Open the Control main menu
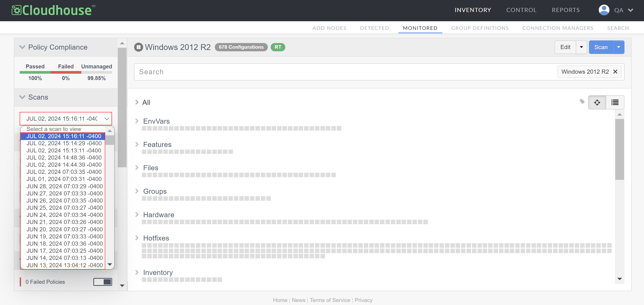 522,10
